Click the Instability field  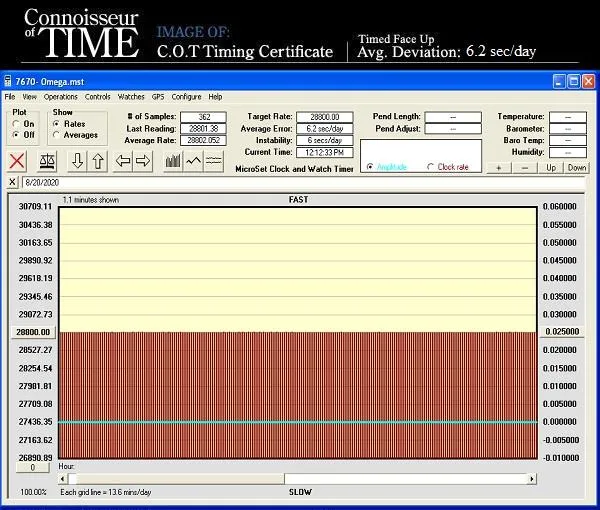(324, 140)
